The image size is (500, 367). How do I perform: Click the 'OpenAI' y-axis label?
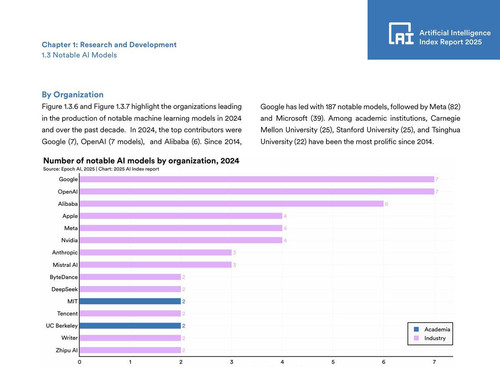[x=68, y=192]
